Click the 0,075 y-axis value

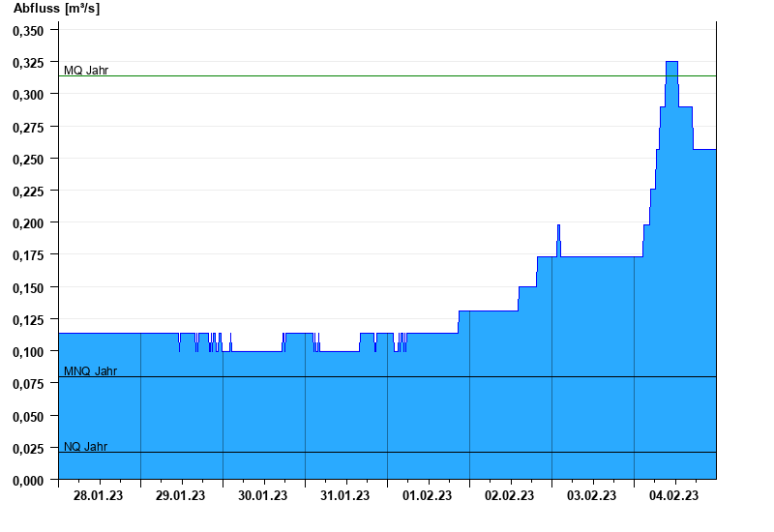pos(28,384)
